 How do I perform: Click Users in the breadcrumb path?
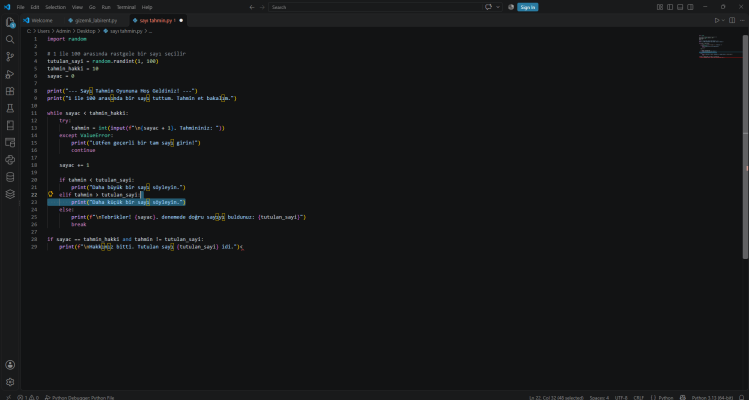point(44,31)
